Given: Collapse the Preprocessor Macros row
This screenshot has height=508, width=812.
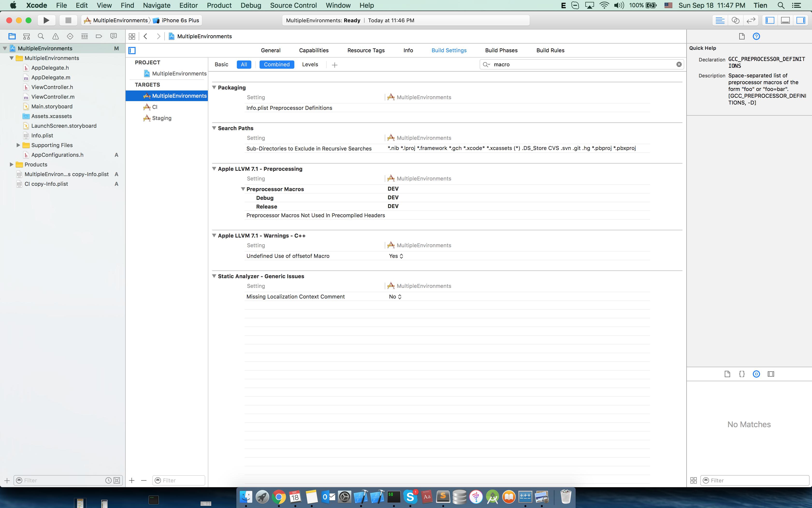Looking at the screenshot, I should (x=243, y=189).
